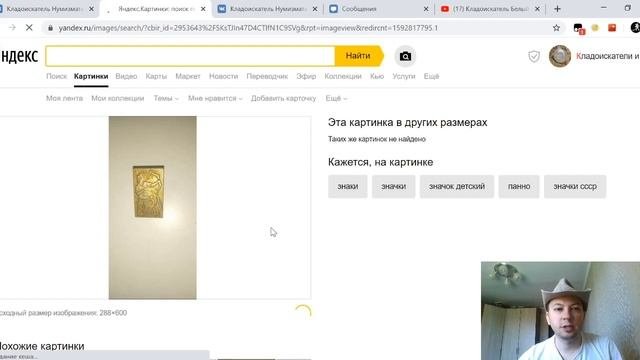Open Мои коллекции link

118,98
